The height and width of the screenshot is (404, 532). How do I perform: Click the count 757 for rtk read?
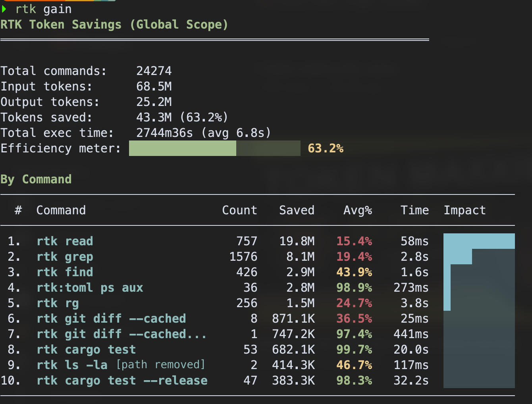(247, 241)
